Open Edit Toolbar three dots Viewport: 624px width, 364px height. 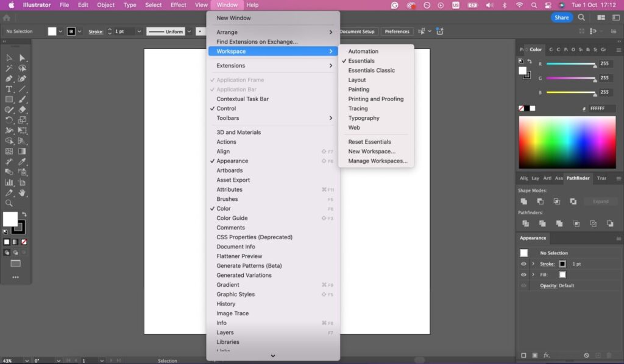(15, 278)
